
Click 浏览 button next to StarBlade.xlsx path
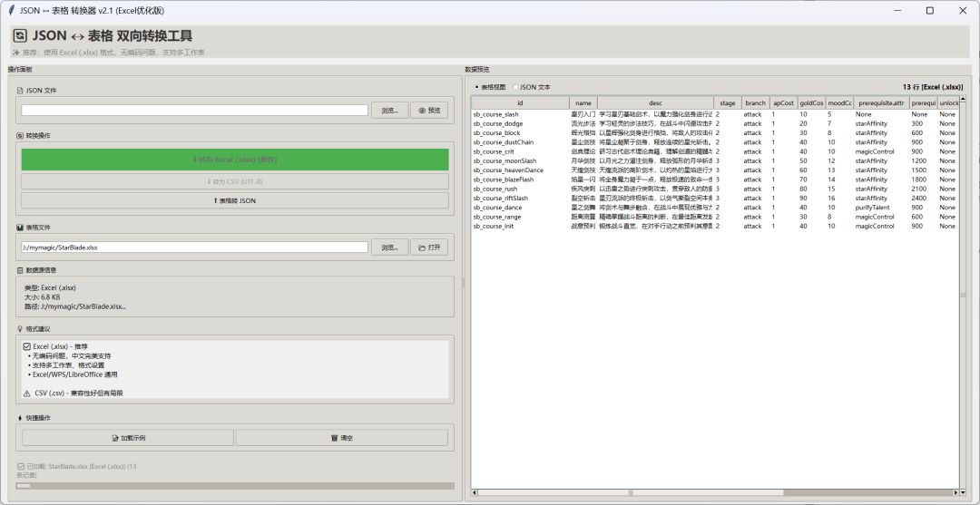390,248
